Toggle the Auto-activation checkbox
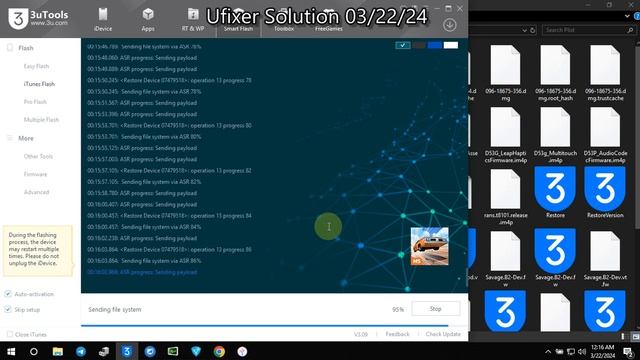This screenshot has height=360, width=640. pyautogui.click(x=8, y=294)
